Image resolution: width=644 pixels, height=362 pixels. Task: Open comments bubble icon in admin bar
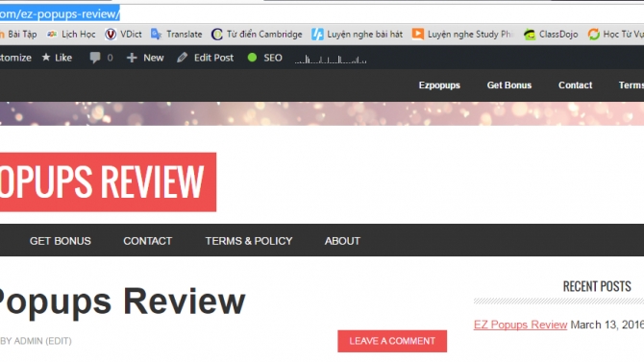(x=95, y=58)
